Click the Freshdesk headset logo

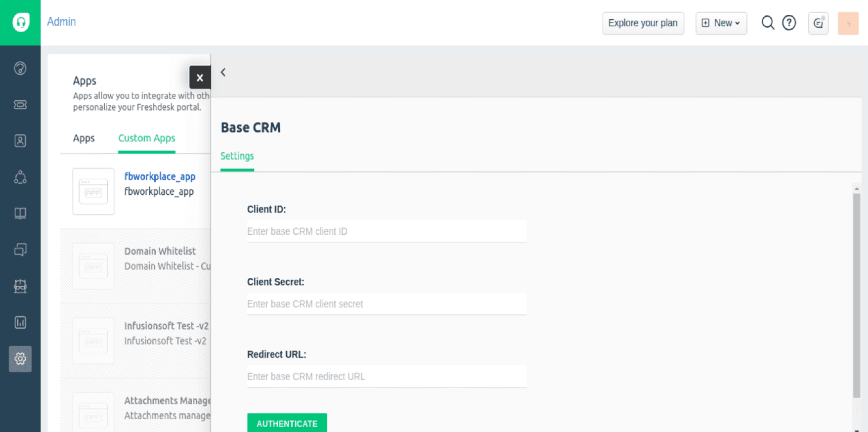(x=20, y=22)
